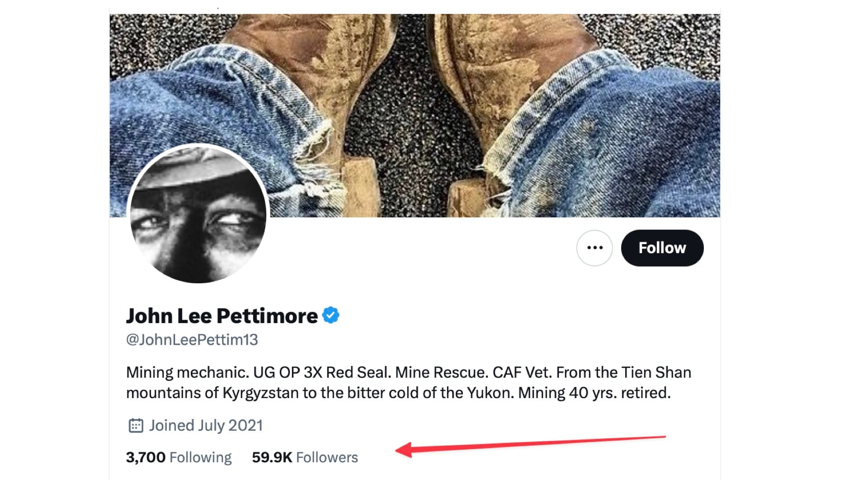
Task: Click the black Follow button
Action: click(662, 248)
